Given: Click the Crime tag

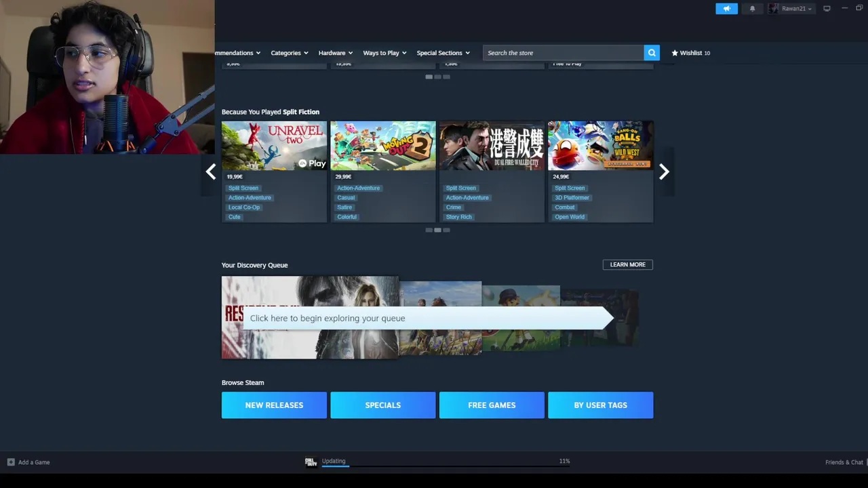Looking at the screenshot, I should [454, 207].
